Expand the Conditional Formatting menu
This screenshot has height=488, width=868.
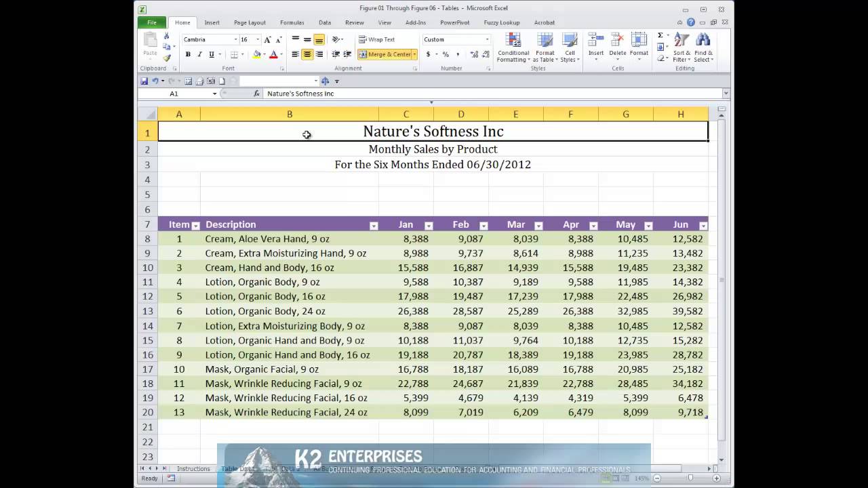pyautogui.click(x=513, y=47)
